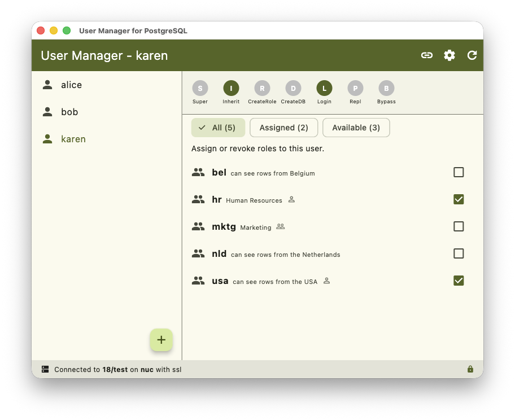515x420 pixels.
Task: Toggle the Inherit attribute badge
Action: 231,88
